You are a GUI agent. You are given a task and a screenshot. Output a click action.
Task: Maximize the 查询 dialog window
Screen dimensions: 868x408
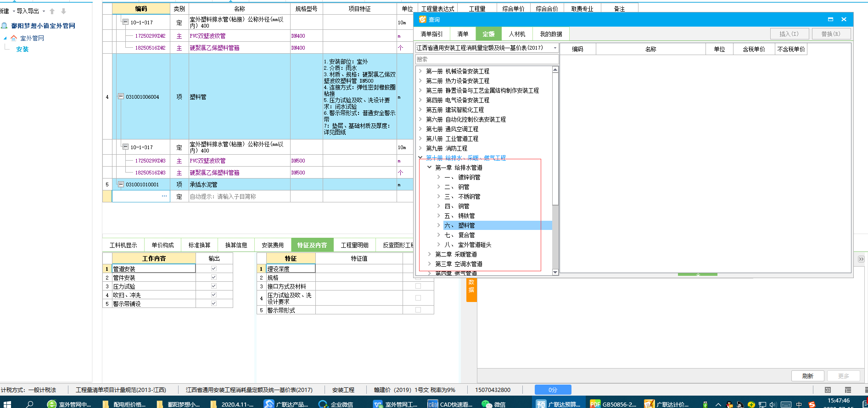pyautogui.click(x=830, y=19)
